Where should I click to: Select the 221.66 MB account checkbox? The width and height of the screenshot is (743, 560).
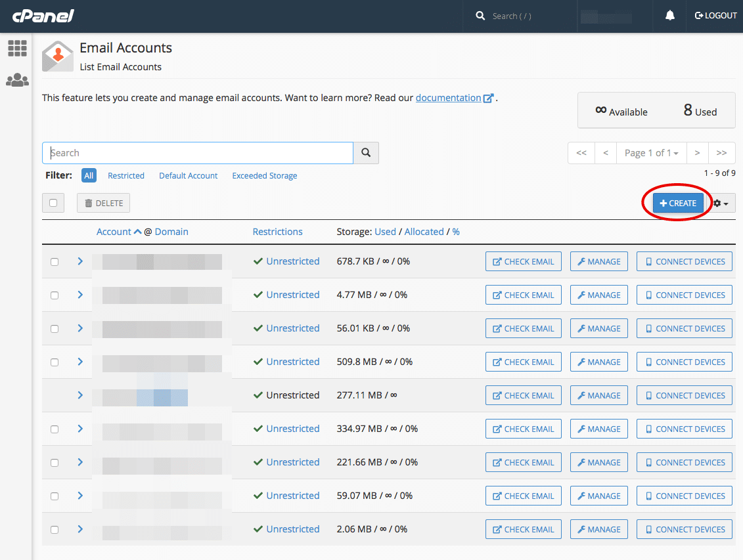point(55,462)
